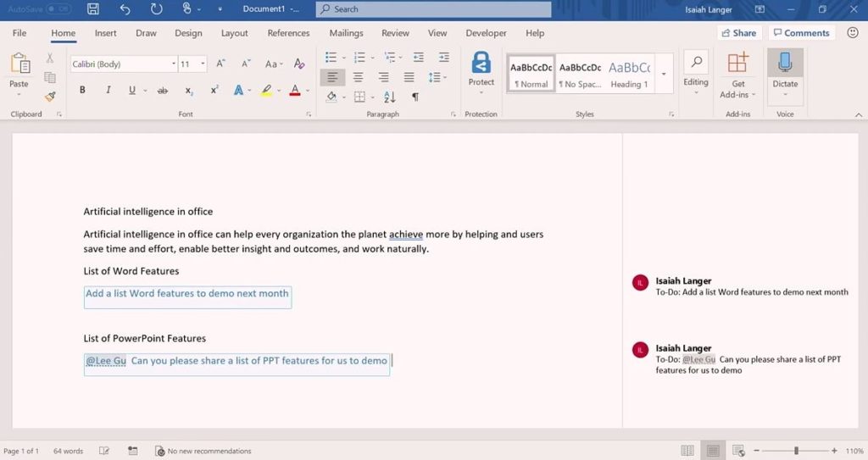The height and width of the screenshot is (460, 868).
Task: Open line spacing options dropdown
Action: [445, 77]
